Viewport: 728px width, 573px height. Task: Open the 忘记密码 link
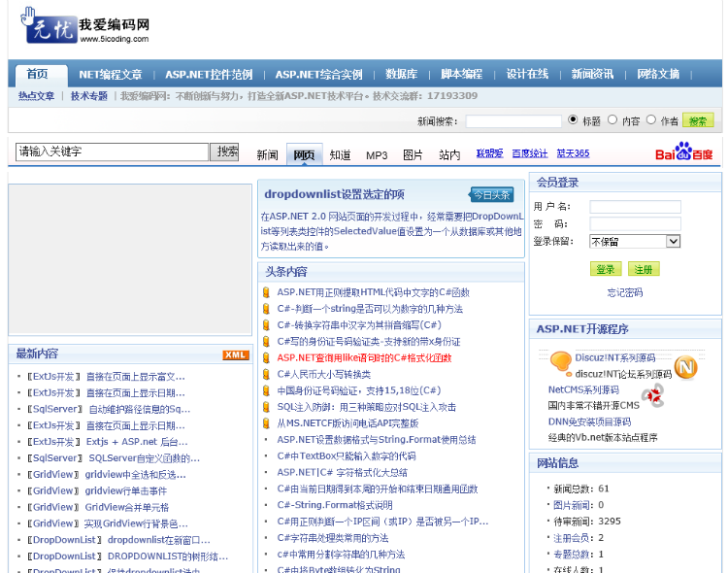[625, 292]
